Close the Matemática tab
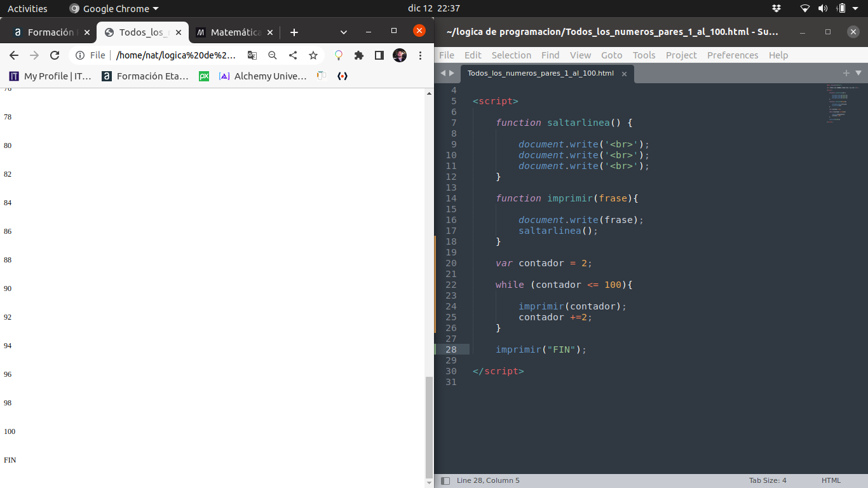The image size is (868, 488). (270, 32)
